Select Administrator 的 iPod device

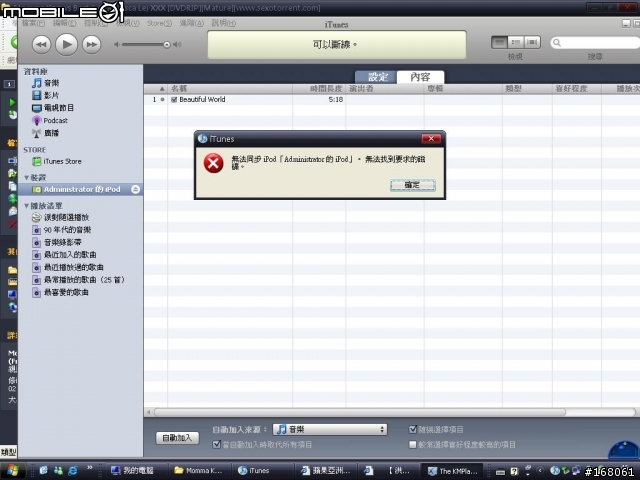(80, 189)
